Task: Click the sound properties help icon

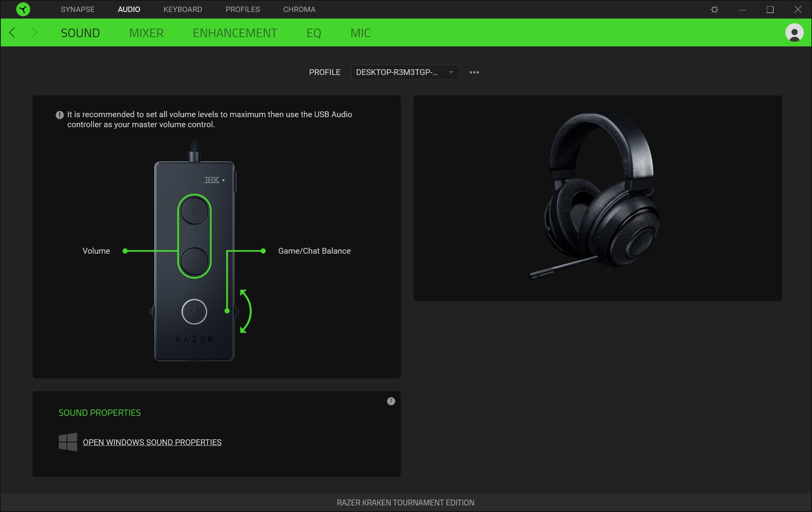Action: (x=391, y=401)
